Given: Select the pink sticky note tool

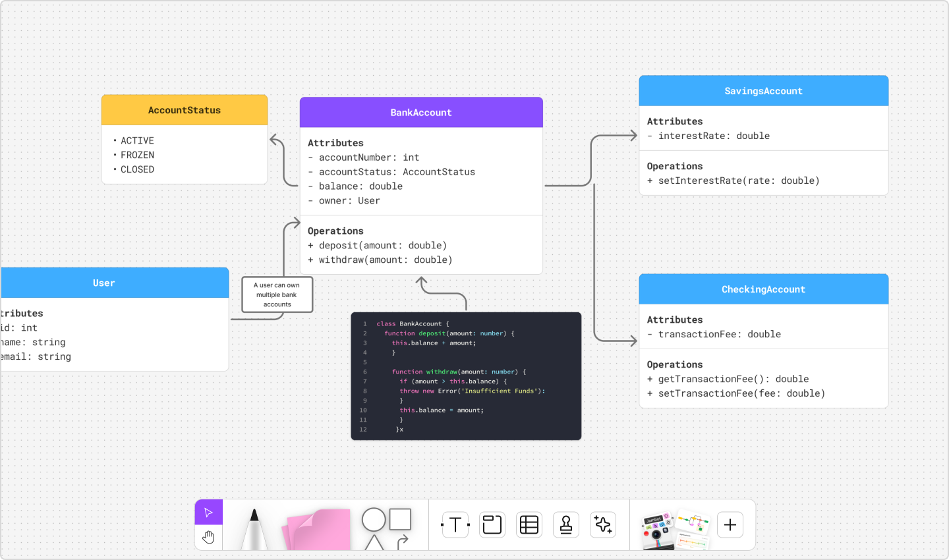Looking at the screenshot, I should click(316, 527).
